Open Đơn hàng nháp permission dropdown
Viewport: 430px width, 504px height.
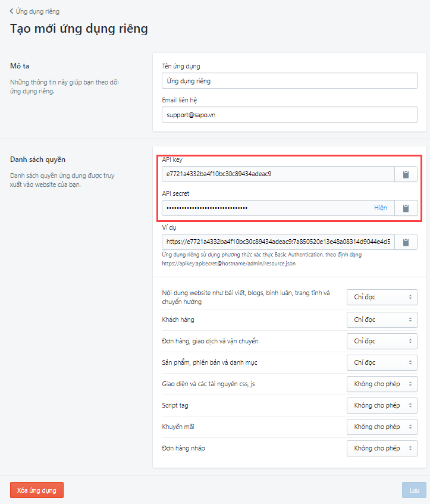pyautogui.click(x=382, y=448)
